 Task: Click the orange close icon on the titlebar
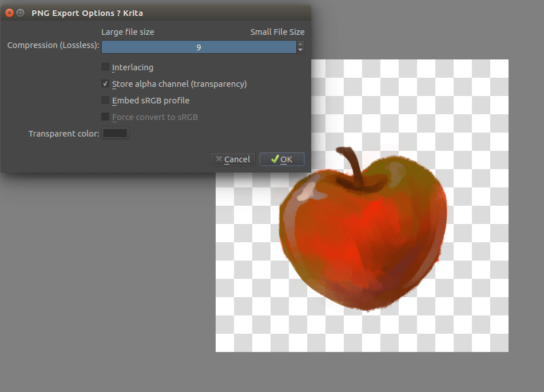[x=9, y=12]
